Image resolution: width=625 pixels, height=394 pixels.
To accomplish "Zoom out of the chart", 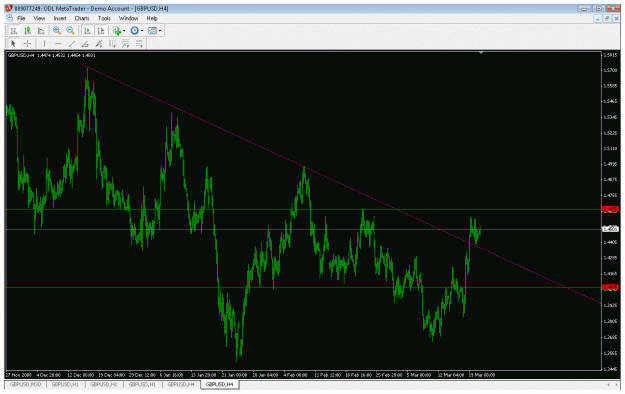I will [70, 31].
